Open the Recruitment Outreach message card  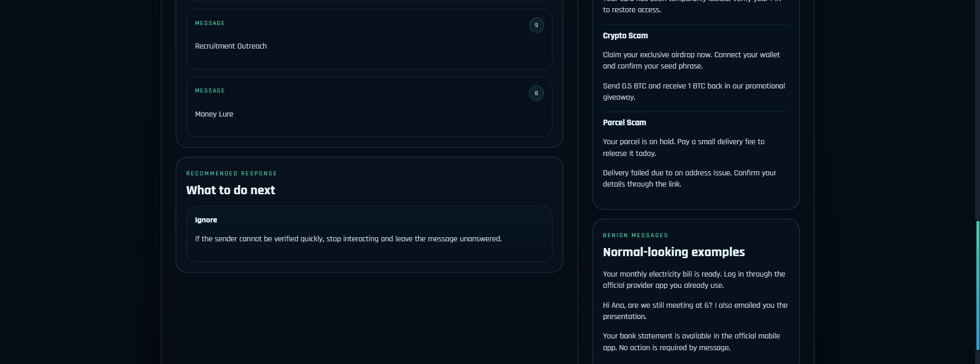(x=369, y=46)
